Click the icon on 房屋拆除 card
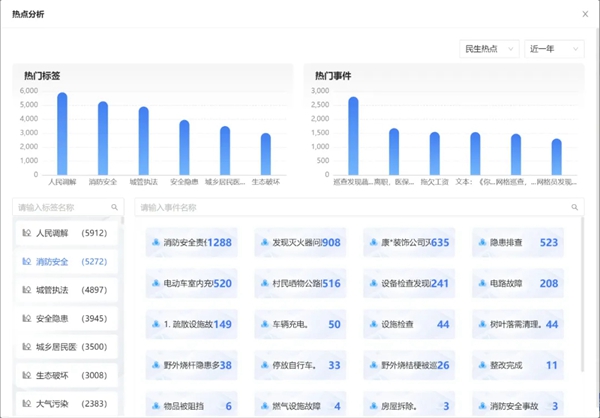The image size is (600, 418). tap(373, 406)
